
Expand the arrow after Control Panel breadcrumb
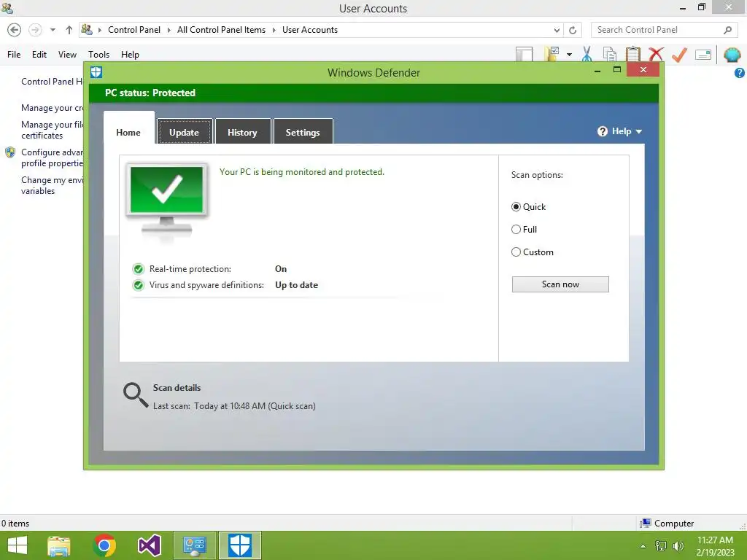coord(169,30)
